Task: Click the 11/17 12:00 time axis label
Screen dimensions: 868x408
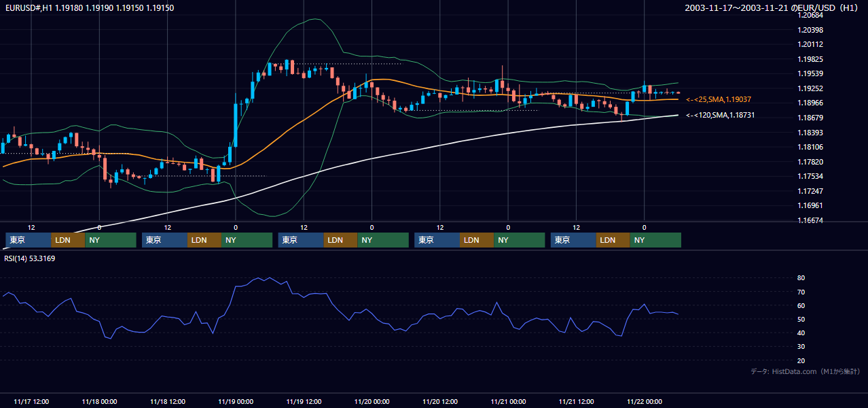Action: tap(31, 402)
